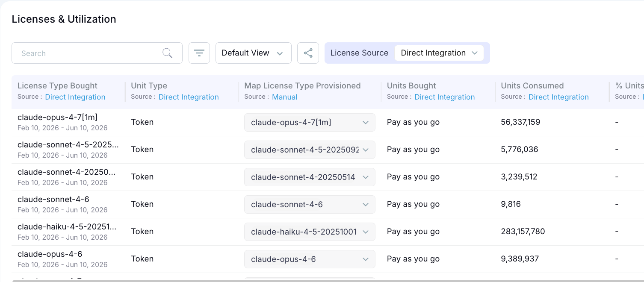Image resolution: width=644 pixels, height=282 pixels.
Task: Click units consumed value 56,337,159
Action: click(520, 122)
